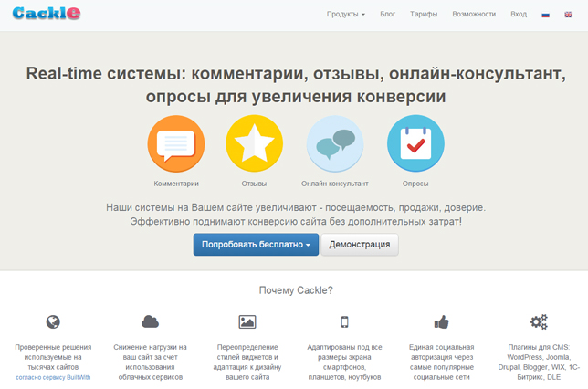This screenshot has height=389, width=588.
Task: Click the thumbs-up icon for social authorization
Action: (x=441, y=321)
